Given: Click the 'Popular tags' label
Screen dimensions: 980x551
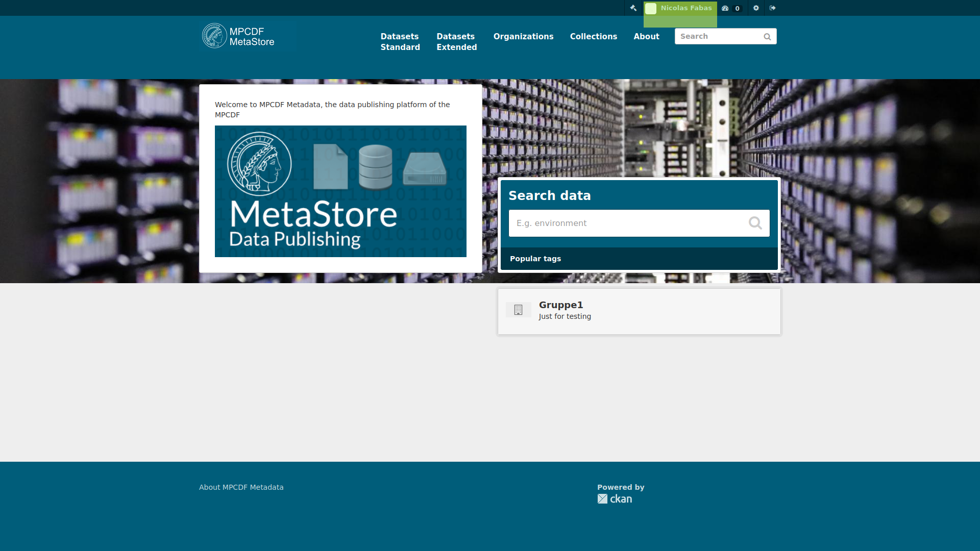Looking at the screenshot, I should coord(535,259).
